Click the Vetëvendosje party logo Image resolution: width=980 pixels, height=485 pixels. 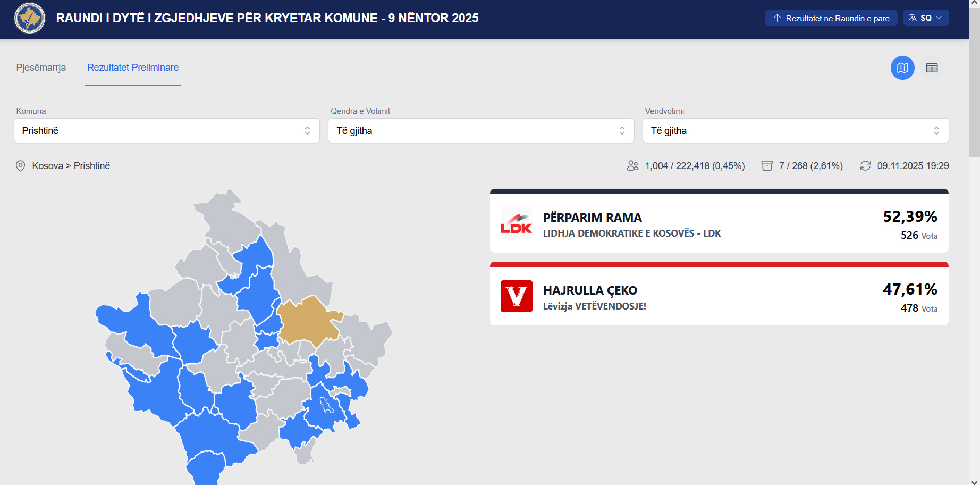coord(516,296)
